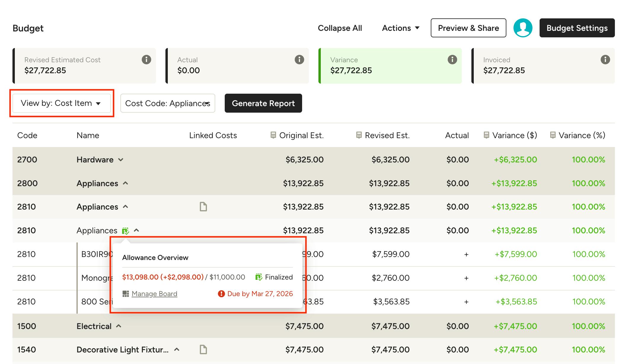The height and width of the screenshot is (364, 622).
Task: Open the Actions dropdown menu
Action: pos(401,28)
